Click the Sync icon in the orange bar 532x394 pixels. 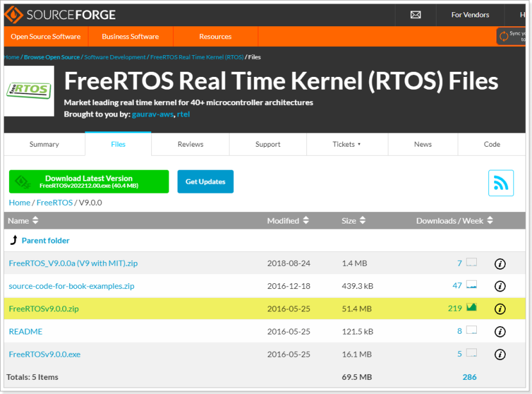click(x=504, y=36)
